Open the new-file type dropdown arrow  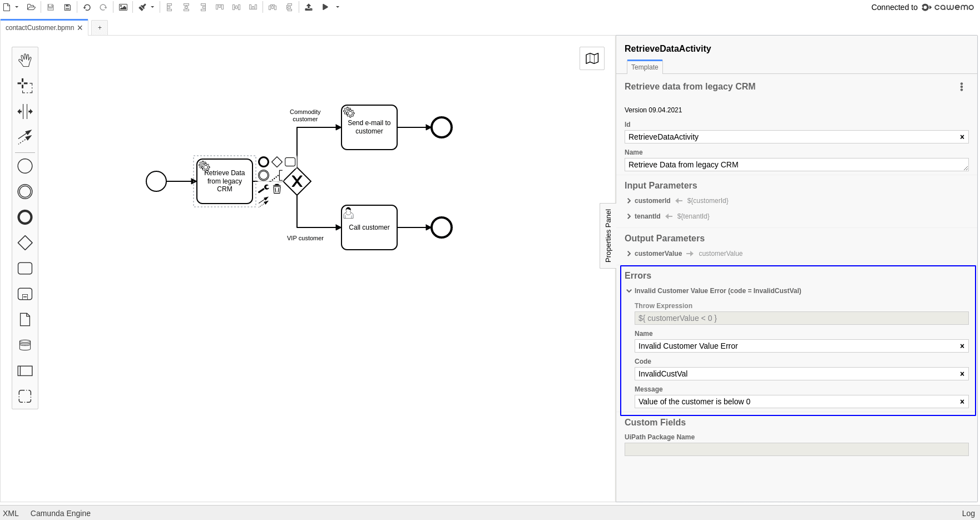(x=17, y=7)
